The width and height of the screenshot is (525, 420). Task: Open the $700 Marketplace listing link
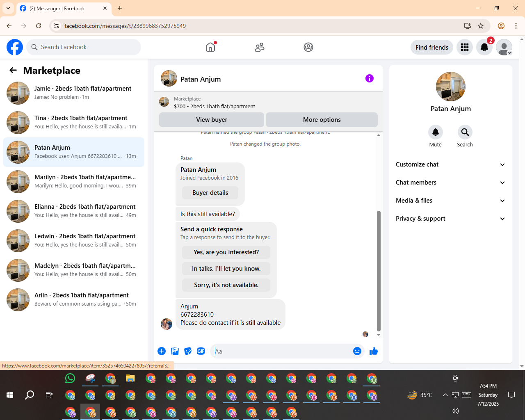(x=215, y=106)
